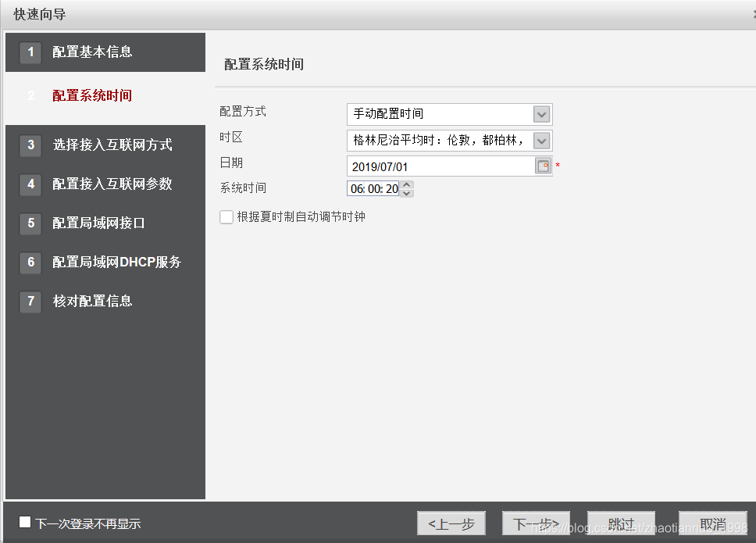This screenshot has width=756, height=543.
Task: Click the 跳过 button
Action: 621,523
